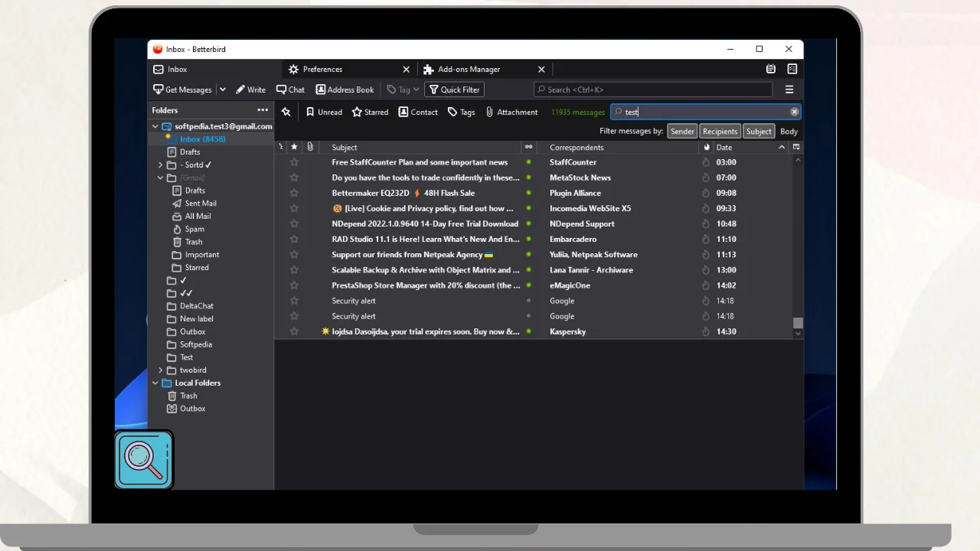980x551 pixels.
Task: Toggle the Starred quick filter
Action: pyautogui.click(x=370, y=112)
